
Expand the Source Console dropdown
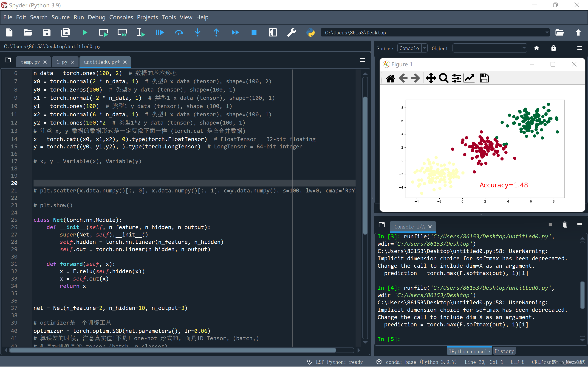pyautogui.click(x=424, y=48)
